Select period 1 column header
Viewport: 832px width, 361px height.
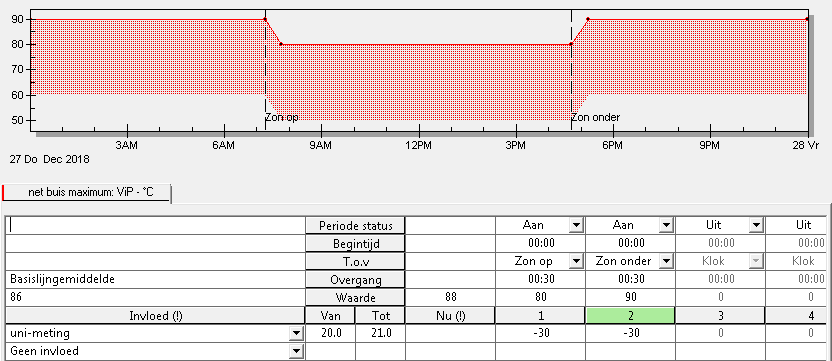540,316
